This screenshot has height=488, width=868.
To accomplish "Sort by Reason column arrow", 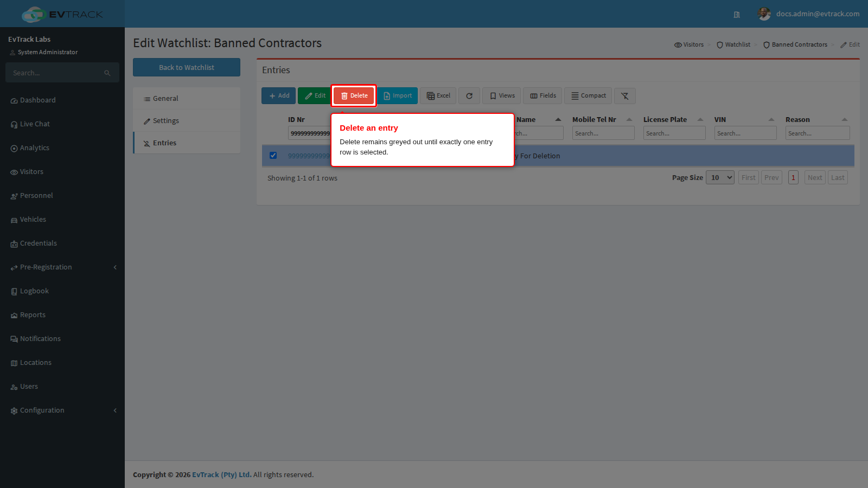I will 844,120.
